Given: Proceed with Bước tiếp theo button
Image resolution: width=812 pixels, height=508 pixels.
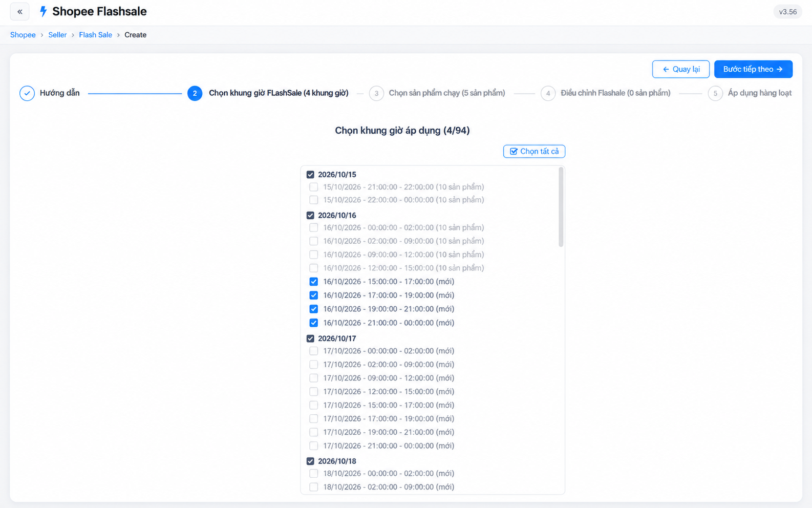Looking at the screenshot, I should (x=753, y=69).
